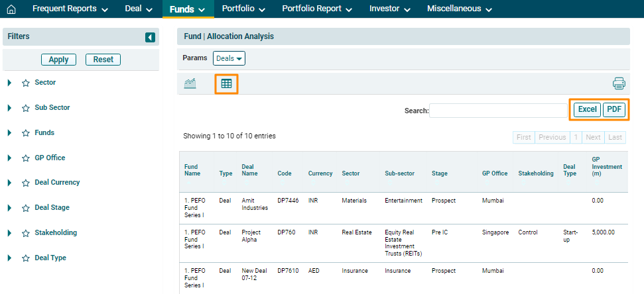Star the Sub Sector filter
This screenshot has height=294, width=644.
tap(26, 108)
